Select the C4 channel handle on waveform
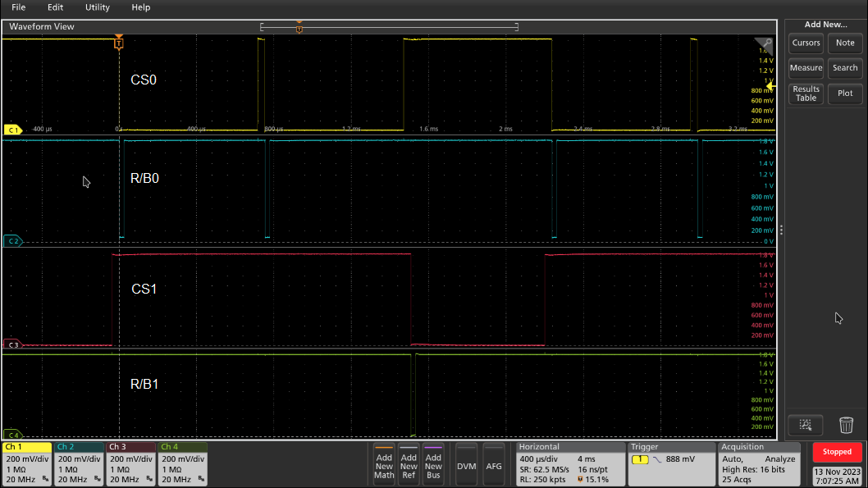868x488 pixels. tap(12, 435)
